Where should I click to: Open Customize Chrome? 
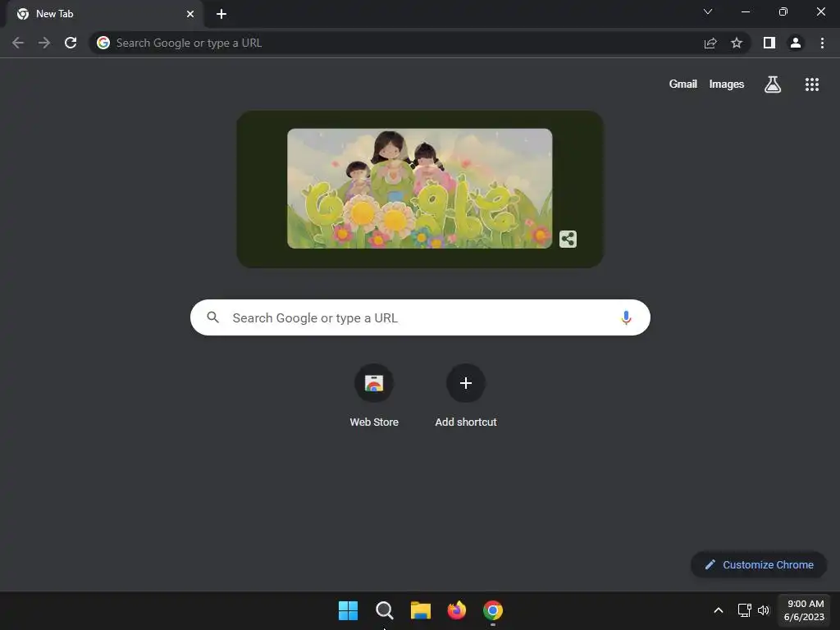point(759,564)
